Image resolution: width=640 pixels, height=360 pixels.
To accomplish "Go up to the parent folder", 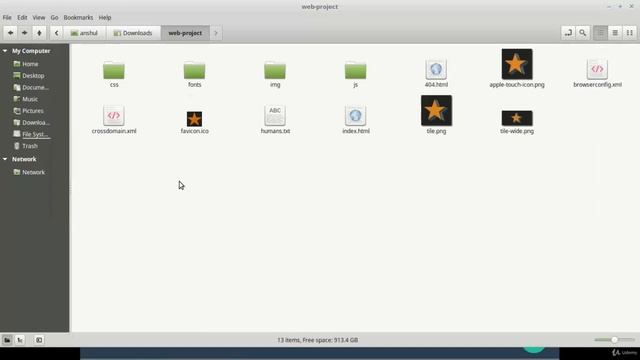I will coord(39,33).
